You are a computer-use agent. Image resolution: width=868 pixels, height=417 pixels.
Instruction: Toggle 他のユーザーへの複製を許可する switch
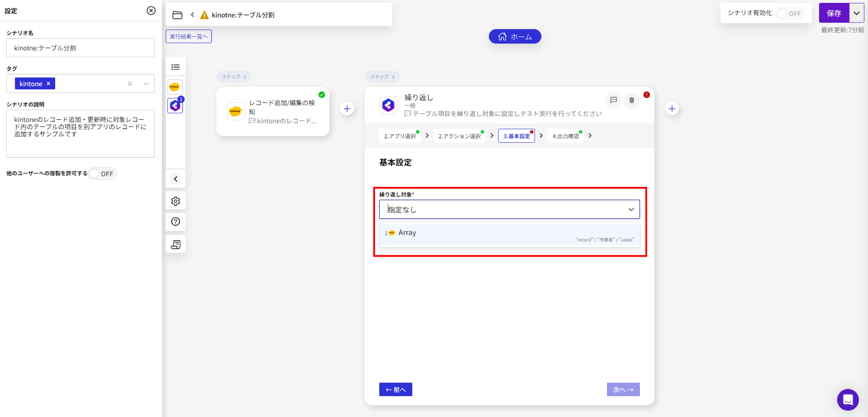tap(102, 174)
